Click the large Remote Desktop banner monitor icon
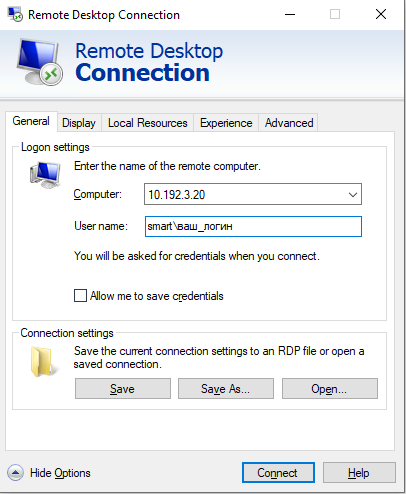Screen dimensions: 406x494 (40, 62)
